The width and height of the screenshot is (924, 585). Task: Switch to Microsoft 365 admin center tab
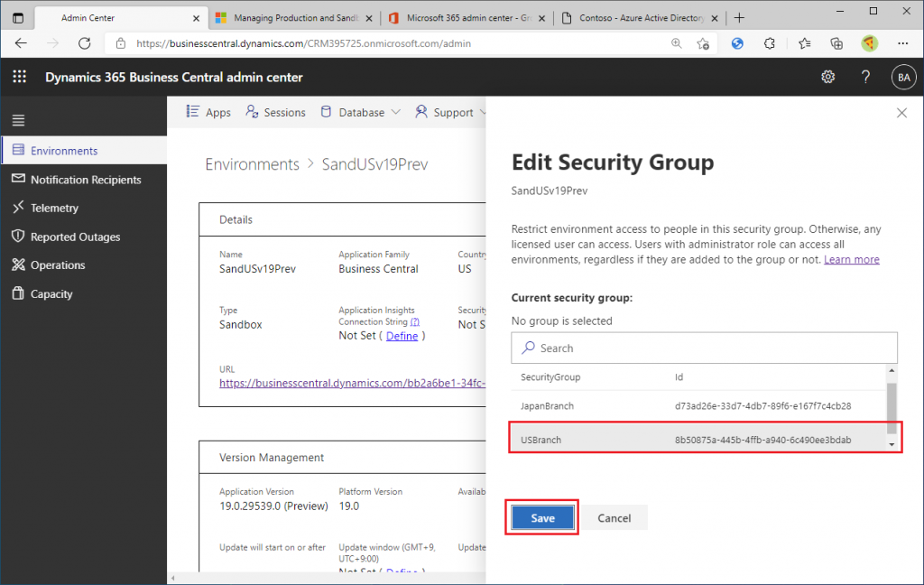(x=468, y=18)
